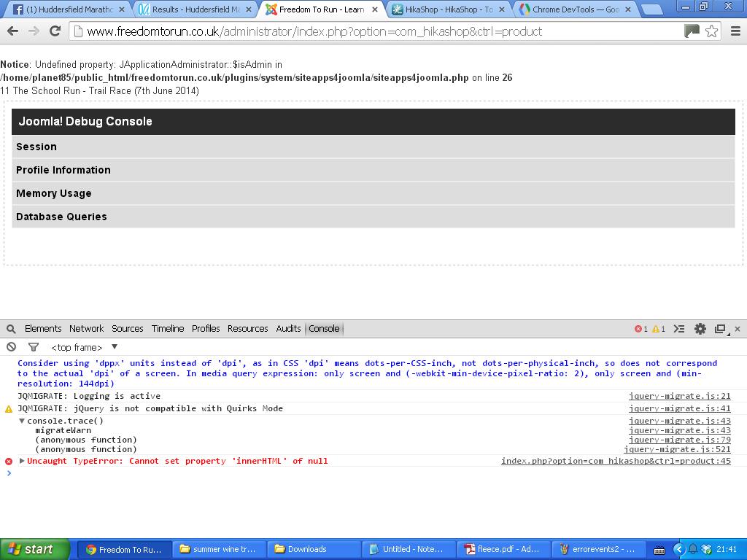
Task: Switch to the Profiles panel
Action: 206,329
